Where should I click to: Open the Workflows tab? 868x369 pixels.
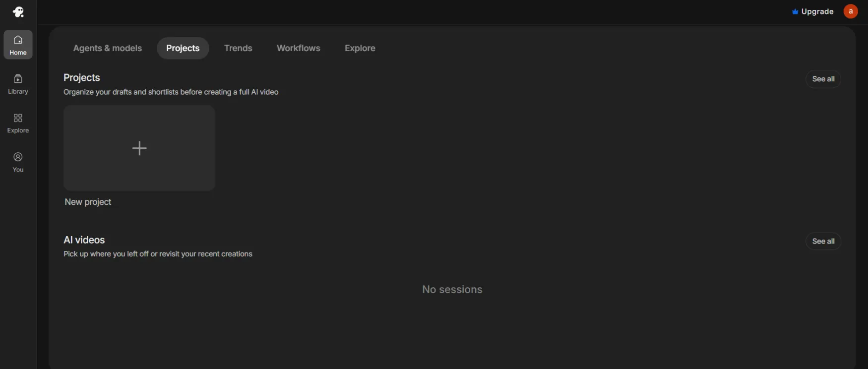click(x=299, y=48)
